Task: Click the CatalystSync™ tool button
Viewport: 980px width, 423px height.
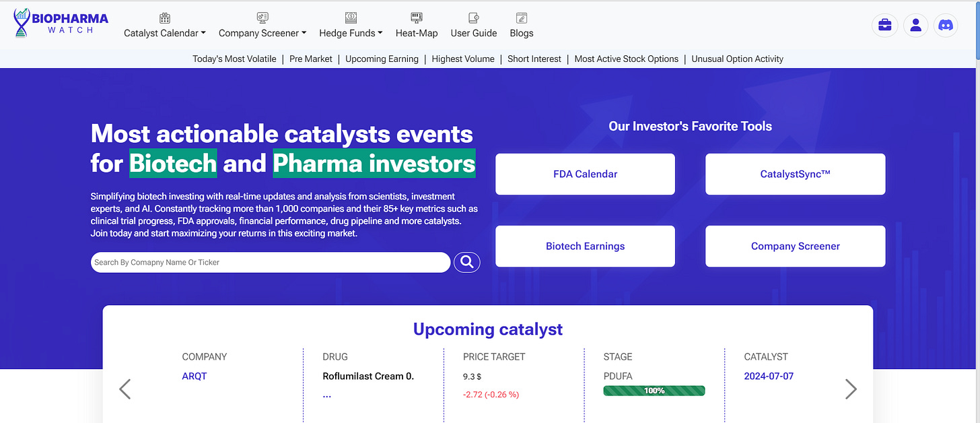Action: click(796, 174)
